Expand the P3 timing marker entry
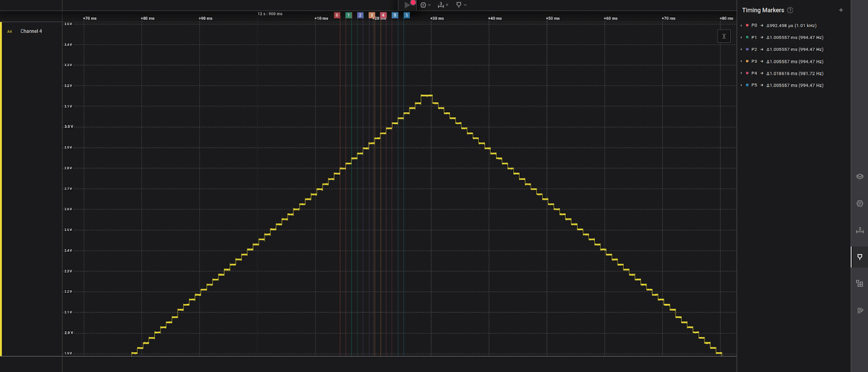The image size is (868, 372). (742, 61)
